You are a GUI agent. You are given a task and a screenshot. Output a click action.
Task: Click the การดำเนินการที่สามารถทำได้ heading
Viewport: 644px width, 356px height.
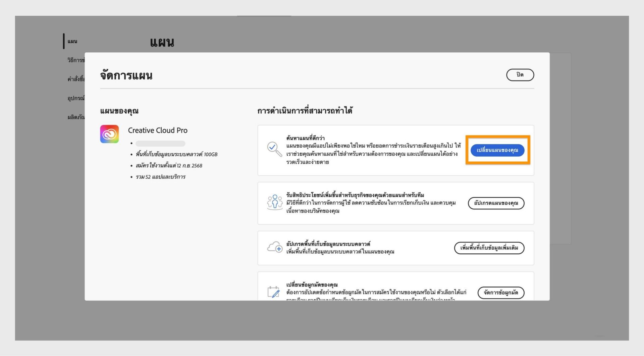point(305,111)
